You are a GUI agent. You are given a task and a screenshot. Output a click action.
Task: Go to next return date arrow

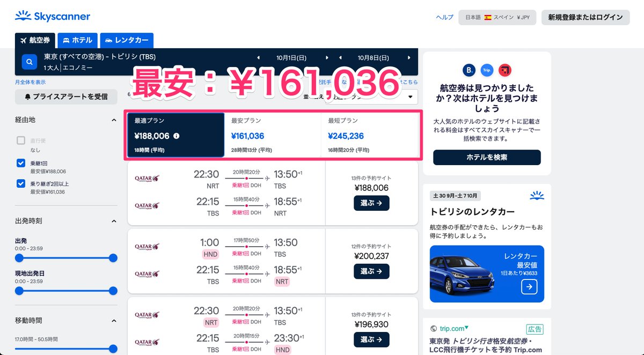[409, 57]
